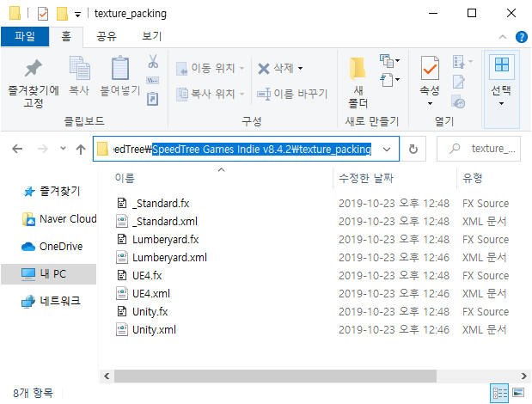This screenshot has height=404, width=532.
Task: Click the New folder icon in title bar toolbar
Action: click(x=62, y=14)
